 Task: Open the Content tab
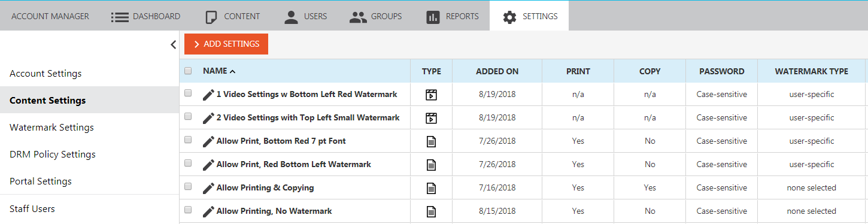pos(233,16)
